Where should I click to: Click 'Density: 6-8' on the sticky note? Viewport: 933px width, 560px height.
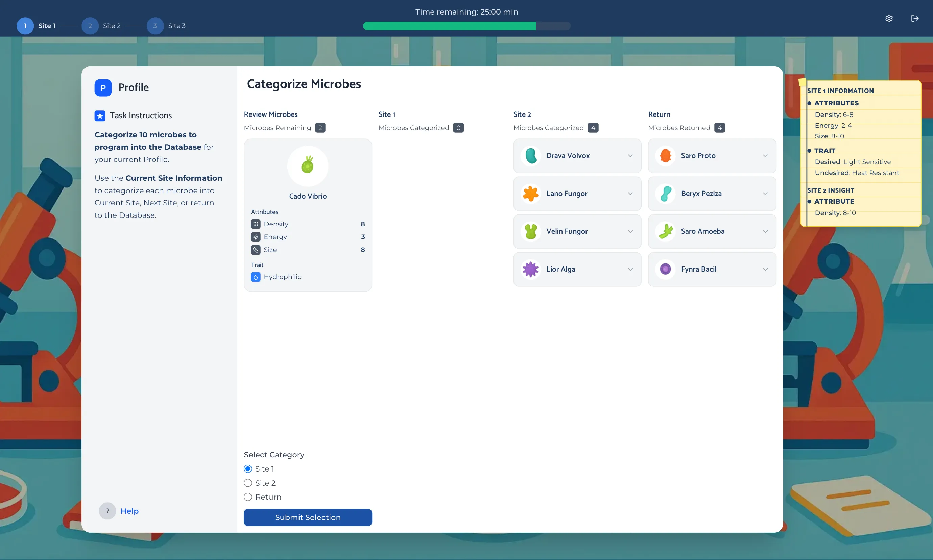point(834,115)
